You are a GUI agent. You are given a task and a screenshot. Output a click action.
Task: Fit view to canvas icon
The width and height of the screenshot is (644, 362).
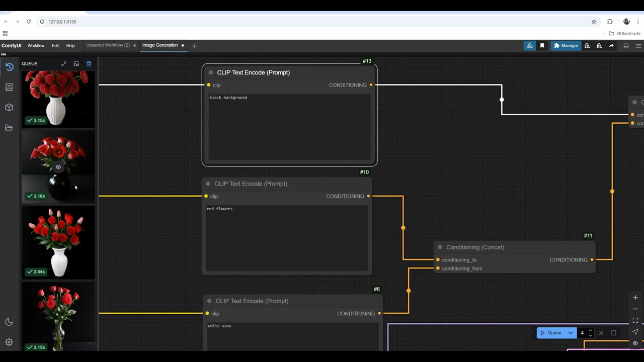635,320
